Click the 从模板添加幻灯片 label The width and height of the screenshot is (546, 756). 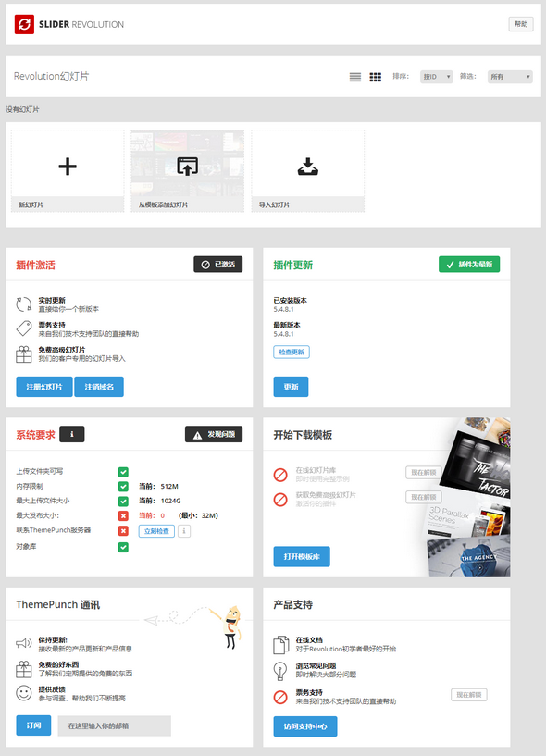tap(163, 204)
